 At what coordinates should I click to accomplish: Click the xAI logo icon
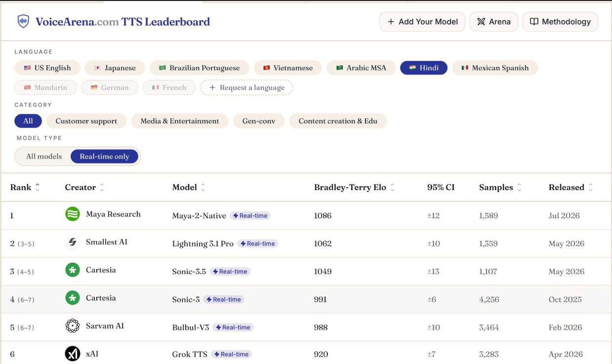pyautogui.click(x=73, y=354)
